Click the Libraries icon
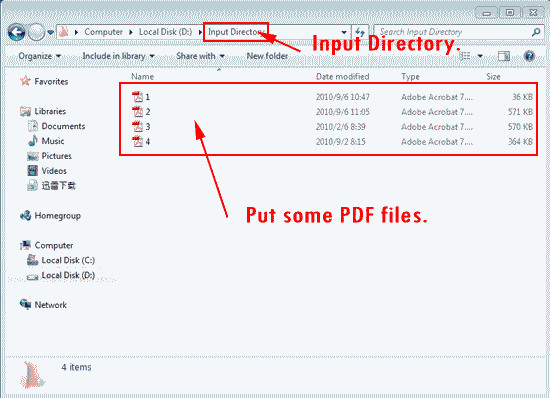Image resolution: width=550 pixels, height=398 pixels. click(x=26, y=112)
